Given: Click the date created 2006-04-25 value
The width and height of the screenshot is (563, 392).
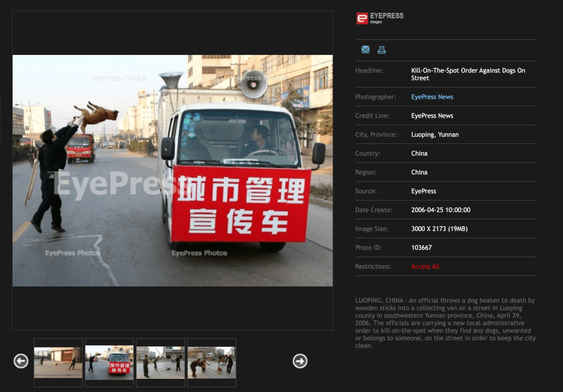Looking at the screenshot, I should 440,210.
